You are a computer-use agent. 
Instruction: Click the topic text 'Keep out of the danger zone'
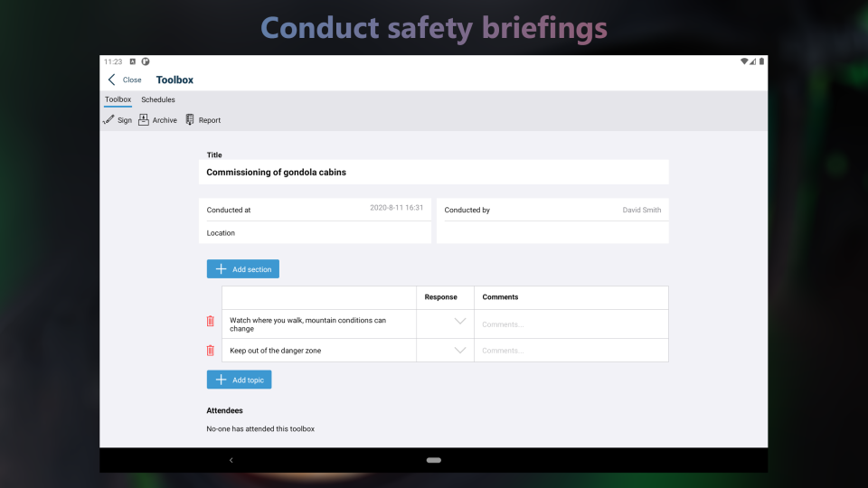point(275,351)
